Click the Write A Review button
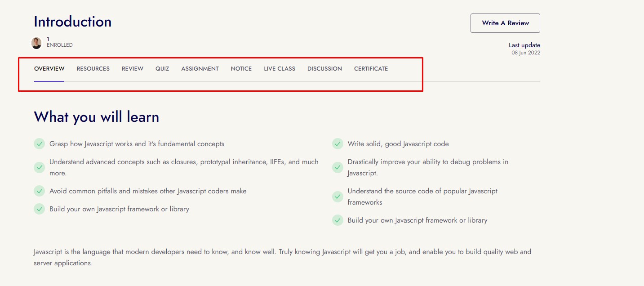644x286 pixels. tap(505, 23)
